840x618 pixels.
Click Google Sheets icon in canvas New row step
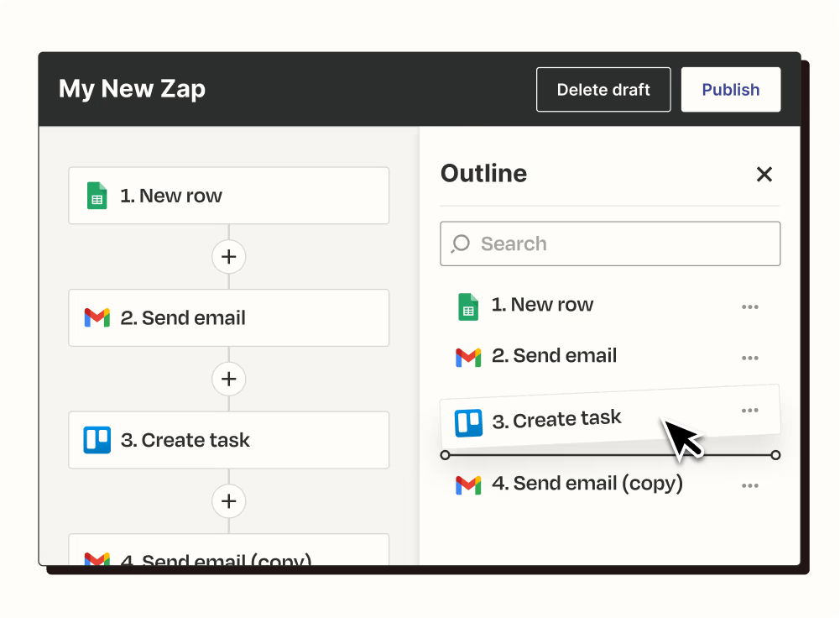(x=97, y=196)
